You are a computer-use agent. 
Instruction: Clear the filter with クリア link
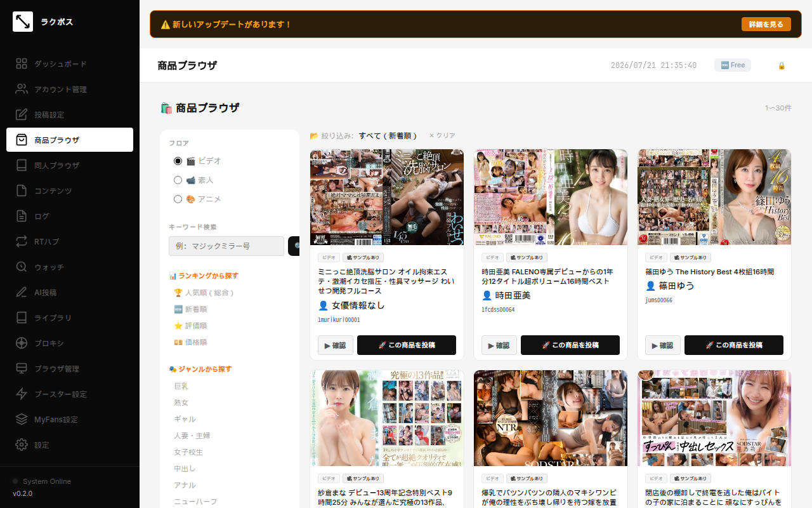442,136
